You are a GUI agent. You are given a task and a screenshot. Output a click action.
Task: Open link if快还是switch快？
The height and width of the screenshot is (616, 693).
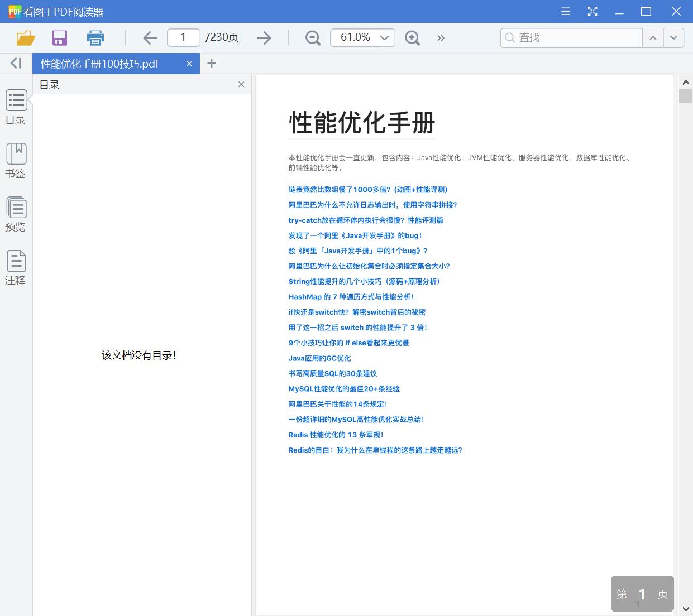tap(357, 312)
